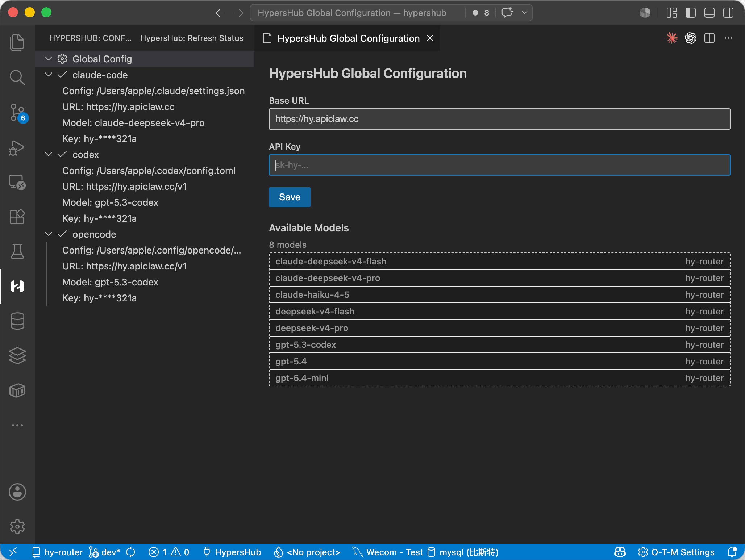Toggle the secondary side bar visibility
Image resolution: width=745 pixels, height=560 pixels.
click(x=728, y=13)
